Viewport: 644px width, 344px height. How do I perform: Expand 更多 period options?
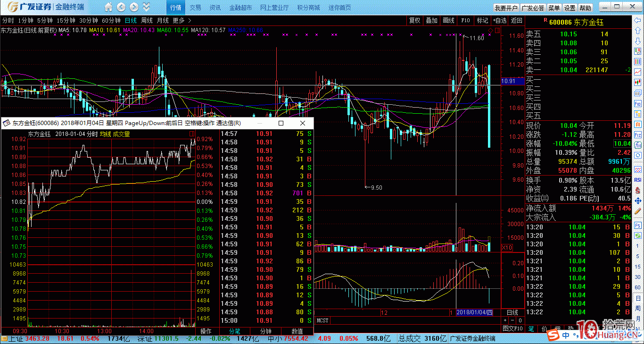coord(182,20)
